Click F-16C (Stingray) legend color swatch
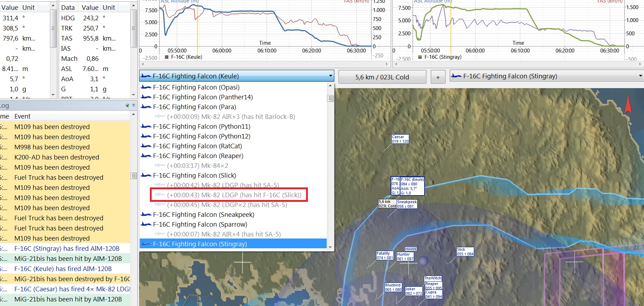 coord(420,57)
